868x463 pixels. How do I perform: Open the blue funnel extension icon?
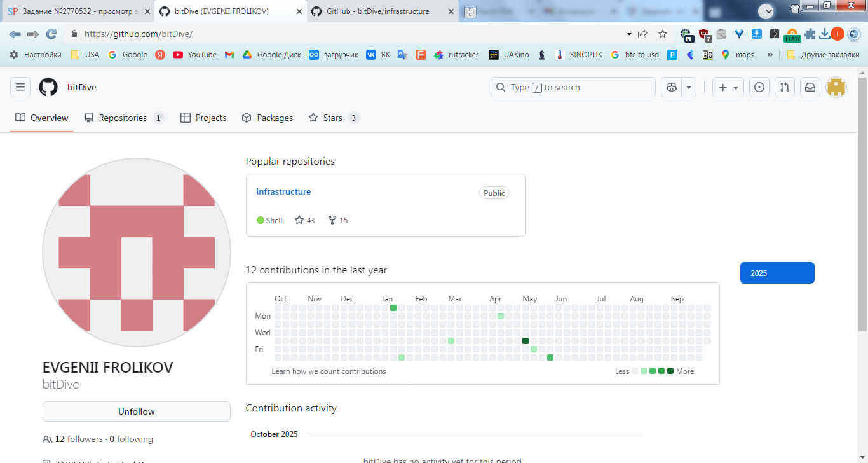click(739, 34)
